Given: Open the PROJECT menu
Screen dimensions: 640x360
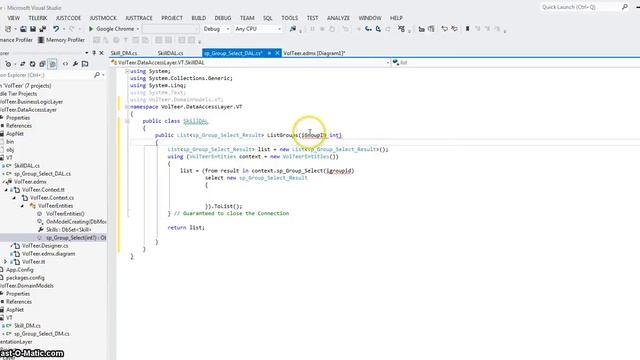Looking at the screenshot, I should pyautogui.click(x=172, y=18).
